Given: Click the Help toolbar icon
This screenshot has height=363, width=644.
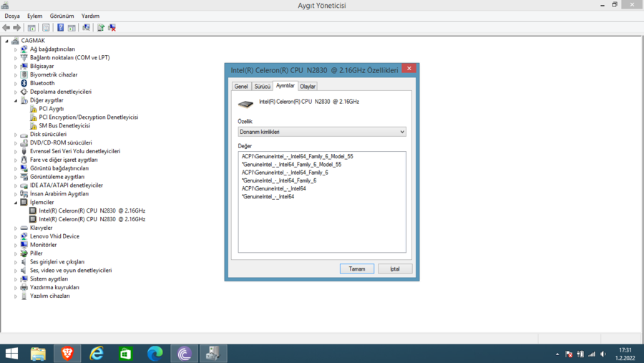Looking at the screenshot, I should pyautogui.click(x=60, y=27).
